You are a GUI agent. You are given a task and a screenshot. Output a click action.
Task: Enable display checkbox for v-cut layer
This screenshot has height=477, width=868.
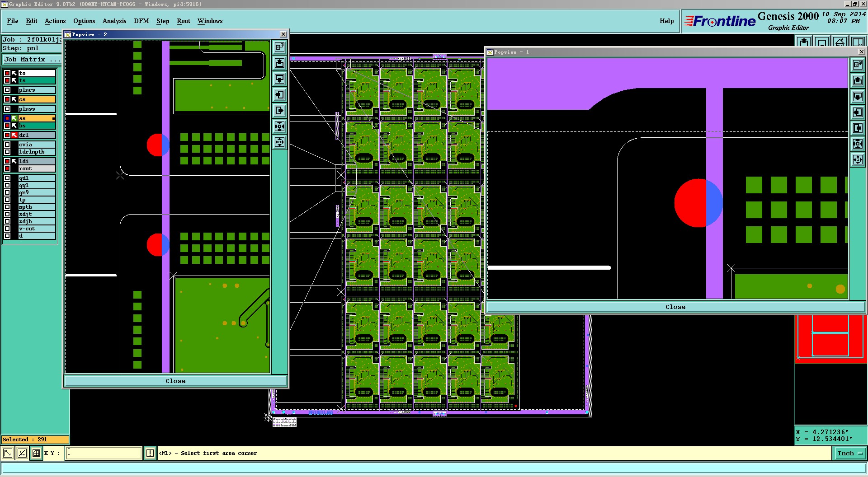click(7, 229)
